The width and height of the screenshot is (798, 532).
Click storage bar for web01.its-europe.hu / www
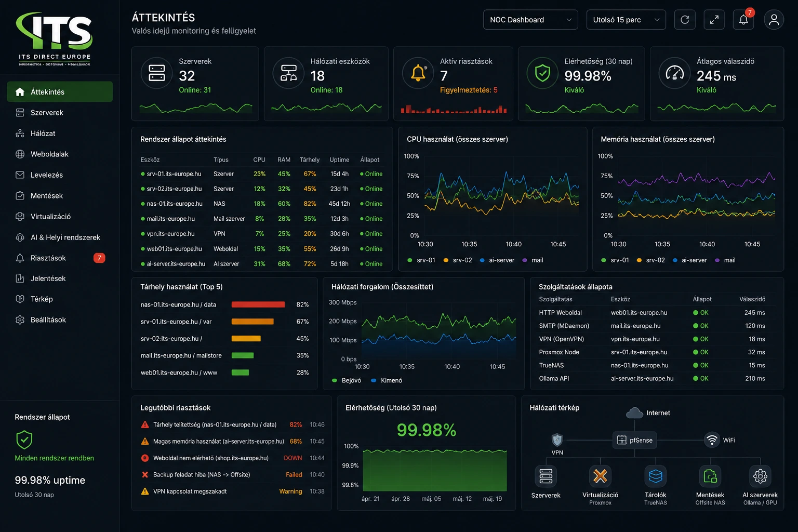pos(240,373)
